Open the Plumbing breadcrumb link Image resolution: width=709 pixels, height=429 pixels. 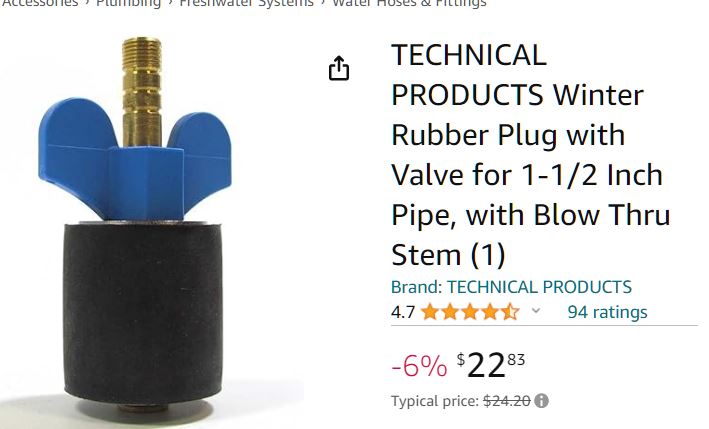[x=128, y=3]
